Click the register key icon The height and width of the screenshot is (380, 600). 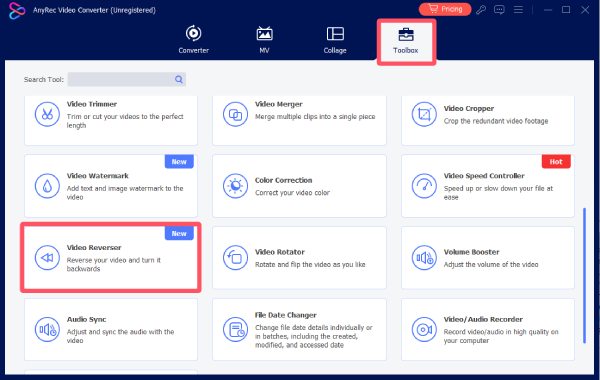coord(481,10)
